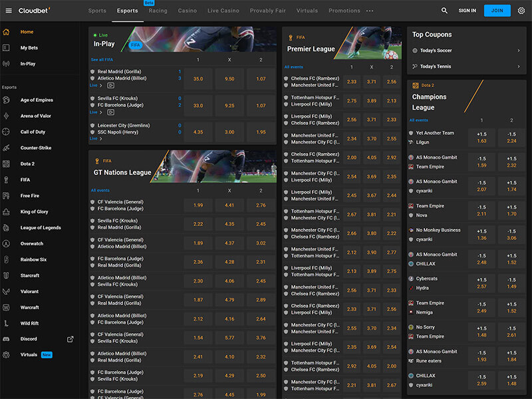The image size is (532, 399).
Task: Open the Casino tab
Action: pos(188,11)
